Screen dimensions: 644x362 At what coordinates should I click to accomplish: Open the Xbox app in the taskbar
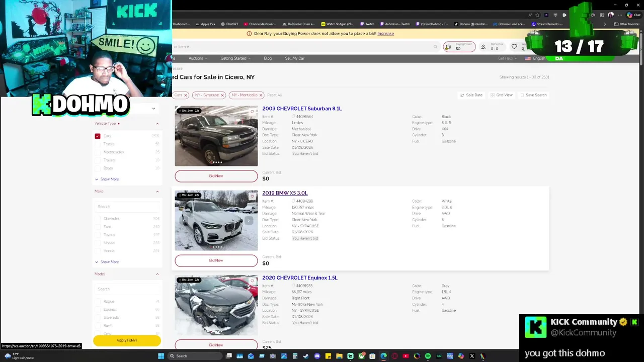point(362,356)
